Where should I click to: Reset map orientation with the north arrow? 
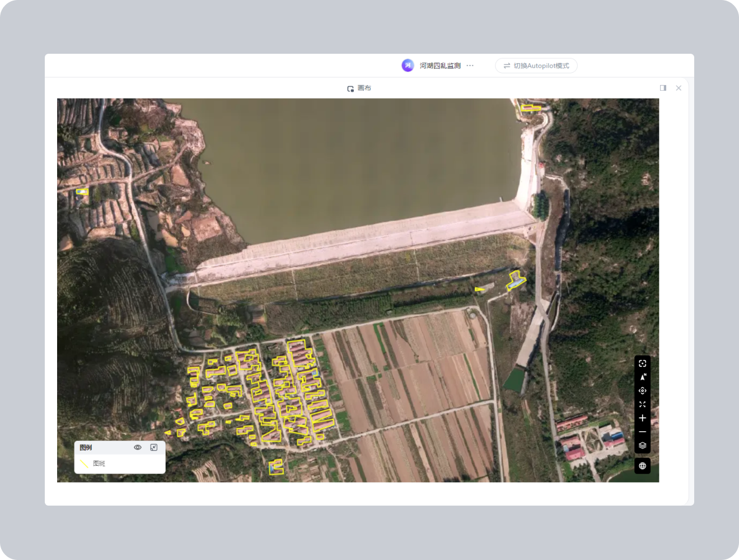tap(642, 377)
